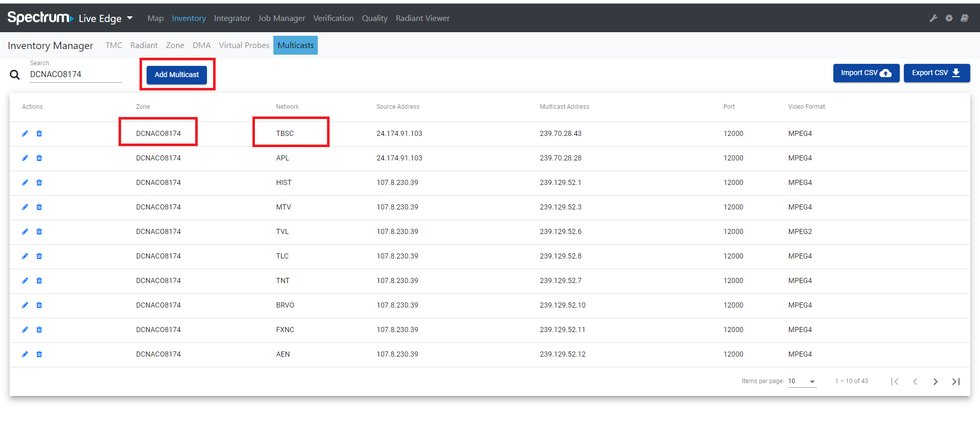Open the Radiant Viewer menu
The width and height of the screenshot is (980, 446).
(423, 18)
